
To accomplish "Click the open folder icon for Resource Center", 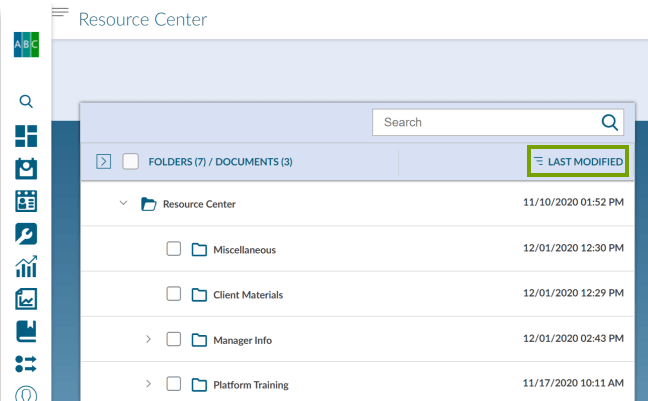I will coord(149,204).
